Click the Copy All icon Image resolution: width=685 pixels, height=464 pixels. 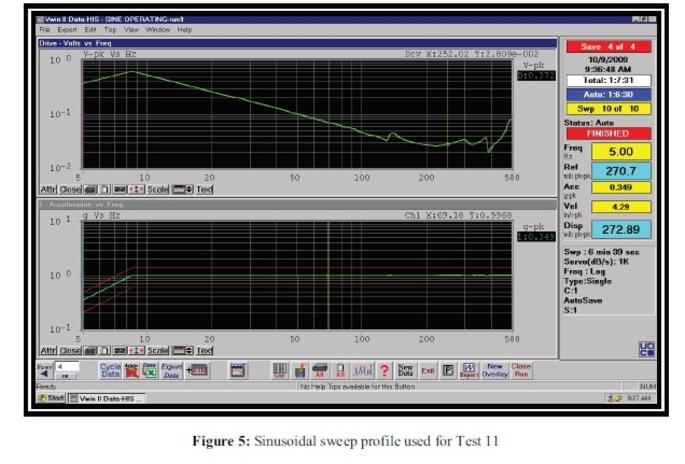tap(340, 371)
